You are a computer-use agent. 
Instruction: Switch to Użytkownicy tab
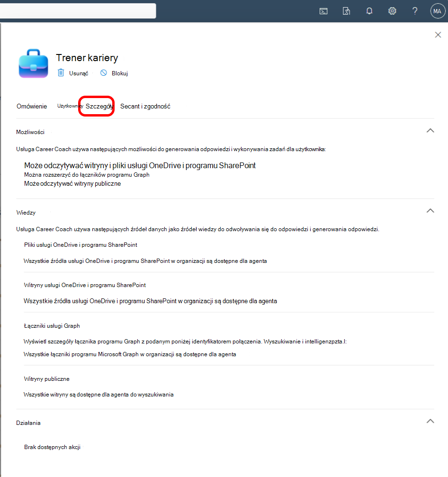pos(70,106)
